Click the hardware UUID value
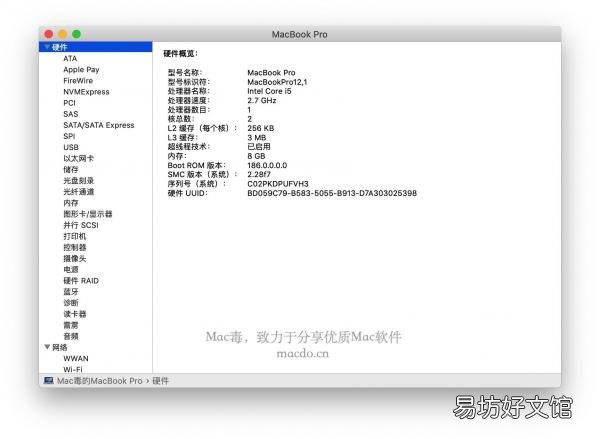This screenshot has height=439, width=600. (332, 193)
